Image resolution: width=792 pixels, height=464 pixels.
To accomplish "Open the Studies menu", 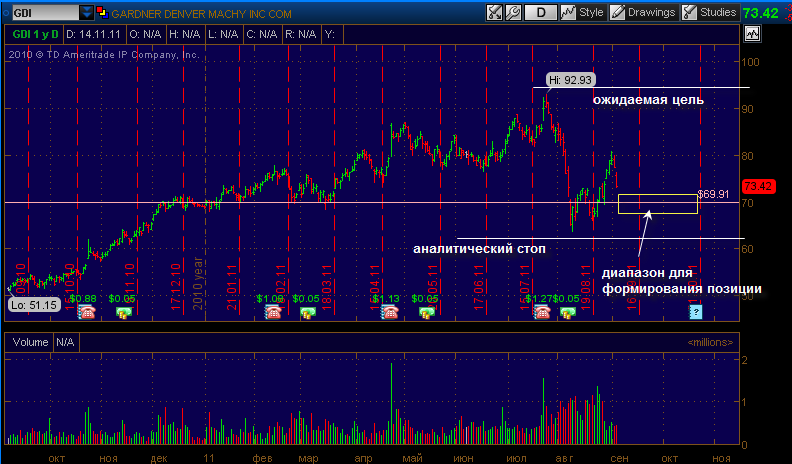I will 709,13.
